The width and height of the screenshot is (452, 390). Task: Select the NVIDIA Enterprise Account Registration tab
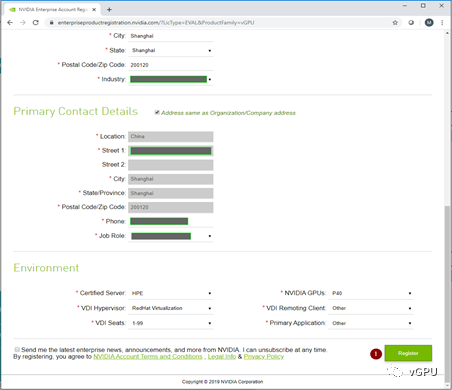click(52, 10)
